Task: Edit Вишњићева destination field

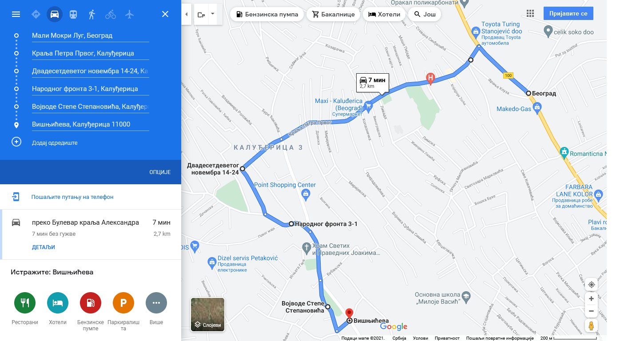Action: (91, 124)
